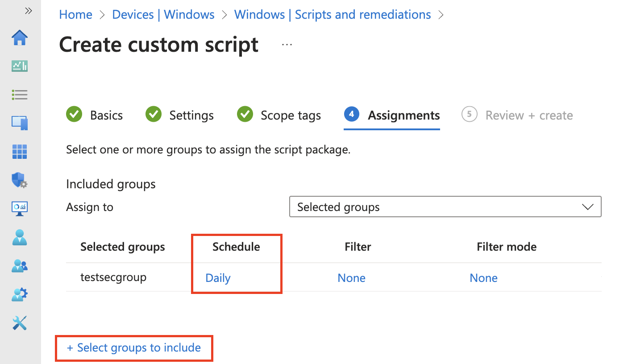Edit Filter mode None link
Screen dimensions: 632x364
[x=484, y=278]
